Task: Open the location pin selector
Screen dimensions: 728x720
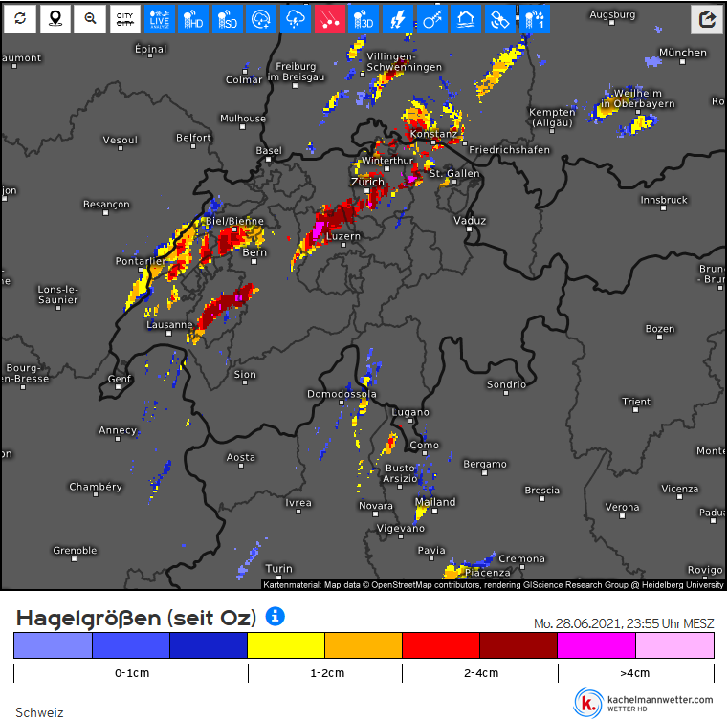Action: coord(55,19)
